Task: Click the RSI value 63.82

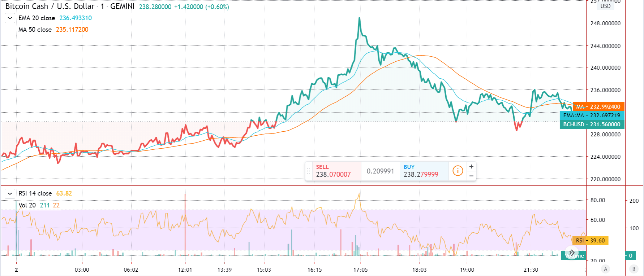Action: pos(64,193)
